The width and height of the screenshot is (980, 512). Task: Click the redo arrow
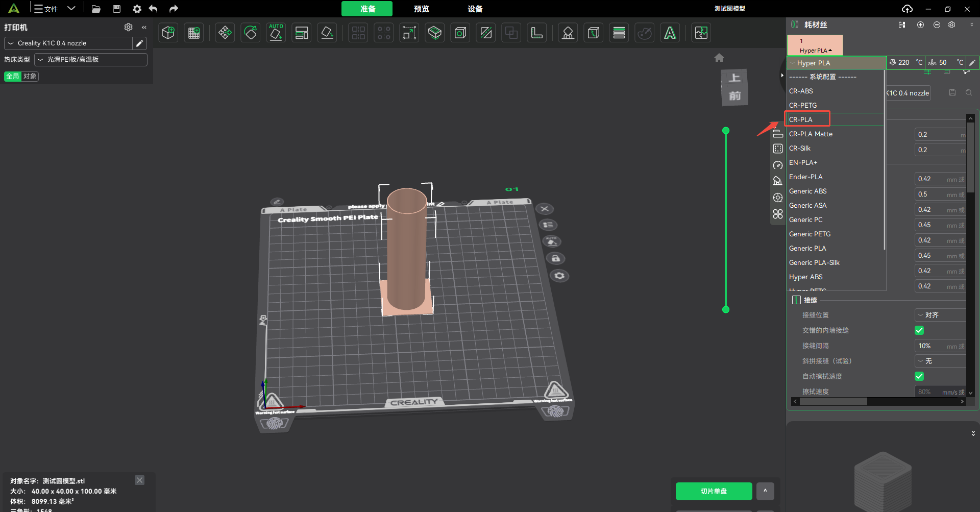coord(174,9)
